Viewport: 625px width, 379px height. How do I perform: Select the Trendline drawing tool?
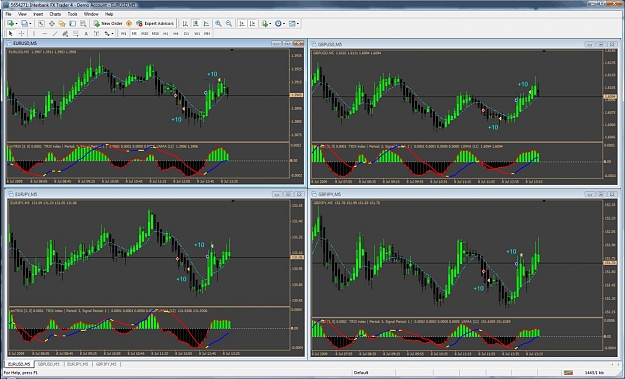[55, 33]
